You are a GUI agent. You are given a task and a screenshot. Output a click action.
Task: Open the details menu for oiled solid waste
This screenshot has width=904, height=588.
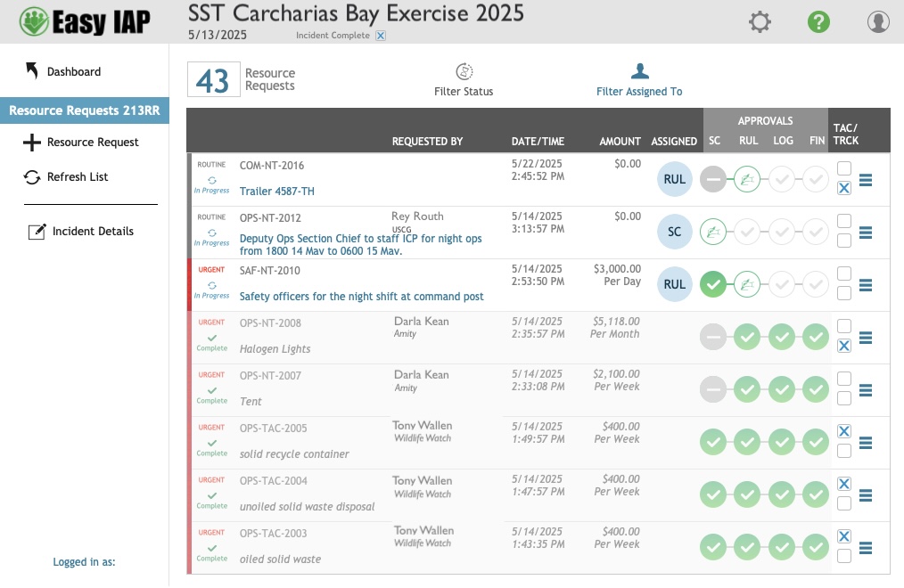[x=866, y=546]
